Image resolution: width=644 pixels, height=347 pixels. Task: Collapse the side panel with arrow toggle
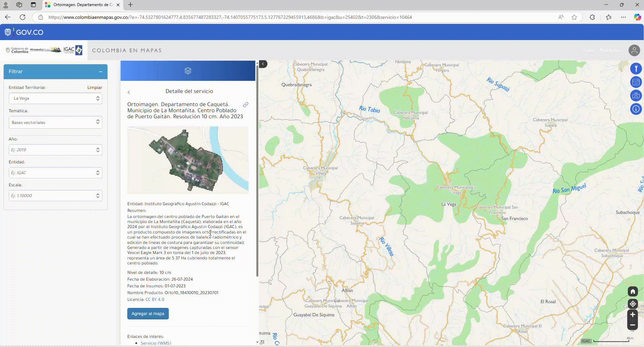tap(263, 64)
